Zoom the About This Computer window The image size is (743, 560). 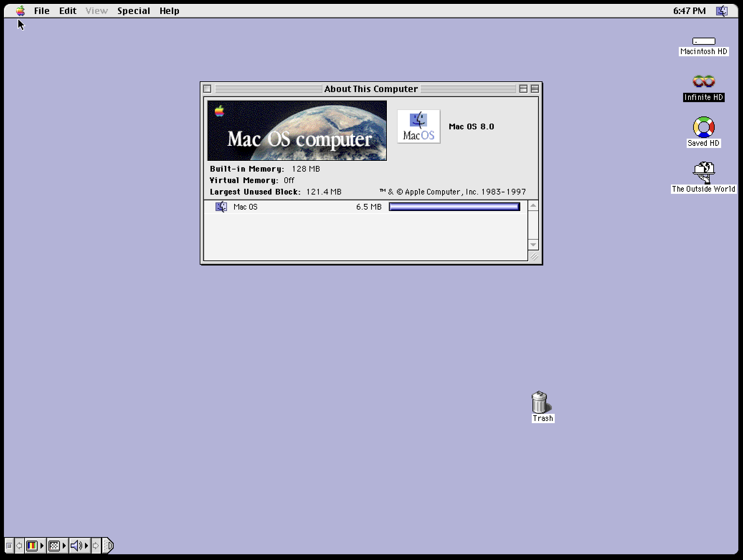523,88
